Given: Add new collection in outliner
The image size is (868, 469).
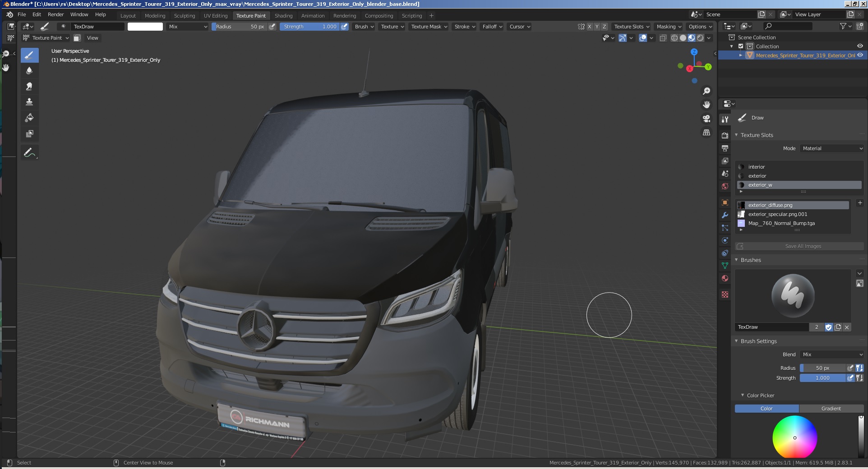Looking at the screenshot, I should pos(860,27).
